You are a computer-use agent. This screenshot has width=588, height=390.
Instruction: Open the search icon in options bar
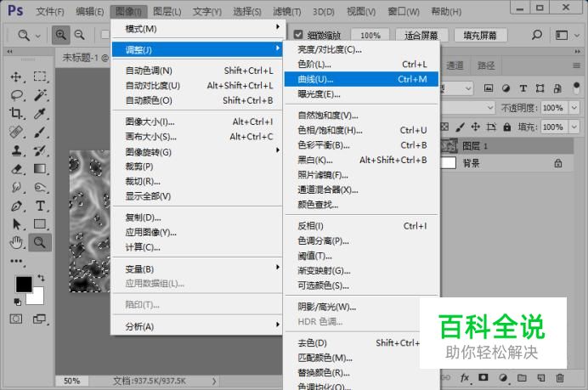[x=537, y=35]
